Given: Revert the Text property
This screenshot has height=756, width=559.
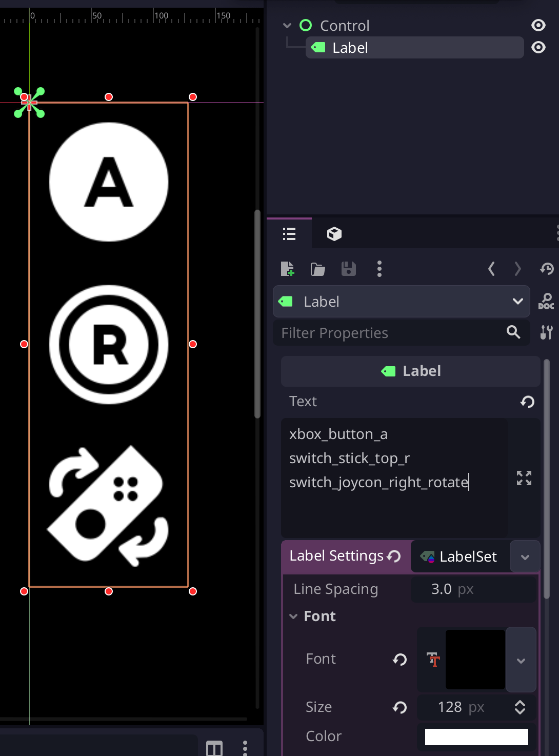Looking at the screenshot, I should coord(528,402).
